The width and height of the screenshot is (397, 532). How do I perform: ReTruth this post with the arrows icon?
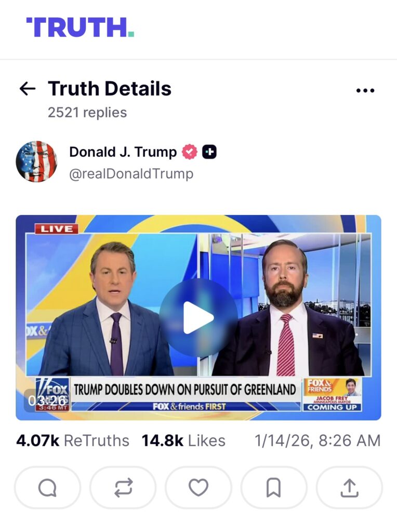tap(123, 487)
